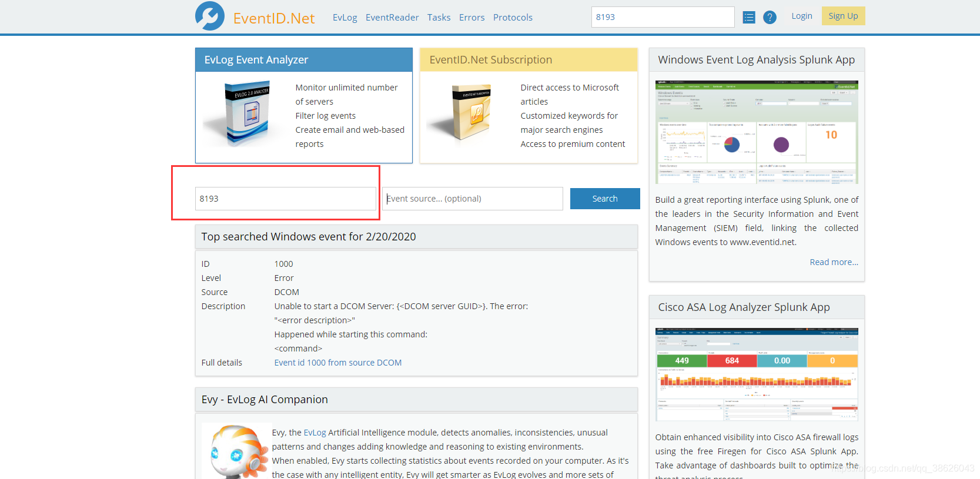Select the ID value 1000
Screen dimensions: 980x479
point(283,264)
